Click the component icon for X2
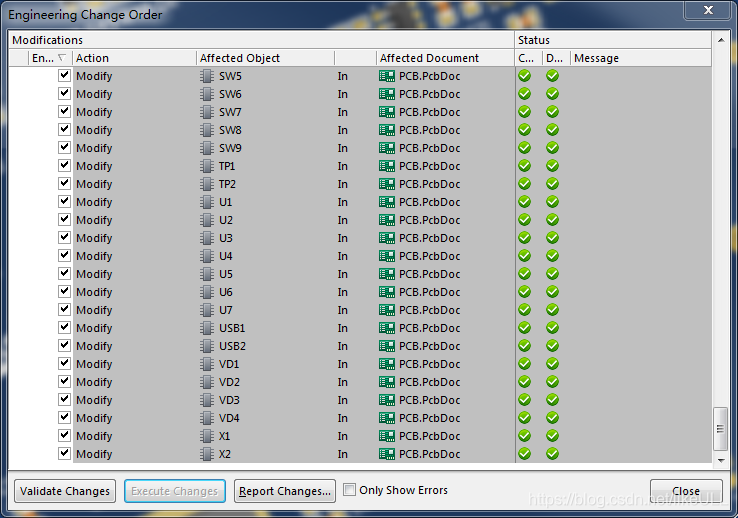738x518 pixels. (x=207, y=454)
